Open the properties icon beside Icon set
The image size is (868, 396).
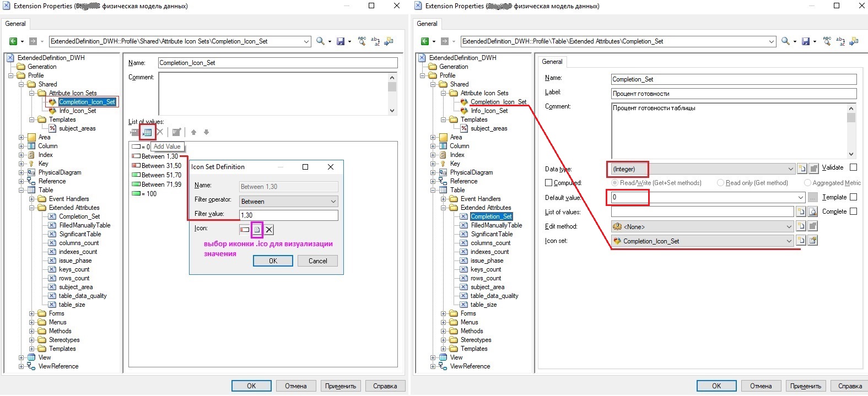point(813,241)
